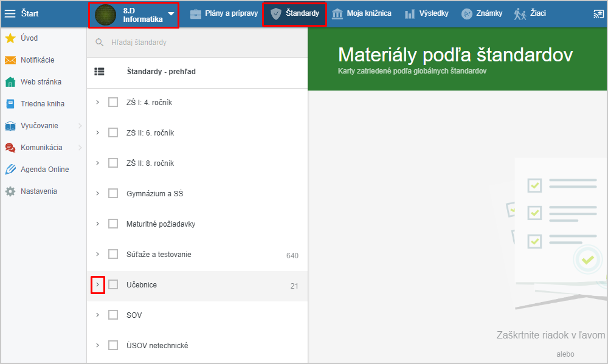Click the Web stránka house icon
The width and height of the screenshot is (608, 364).
[10, 82]
